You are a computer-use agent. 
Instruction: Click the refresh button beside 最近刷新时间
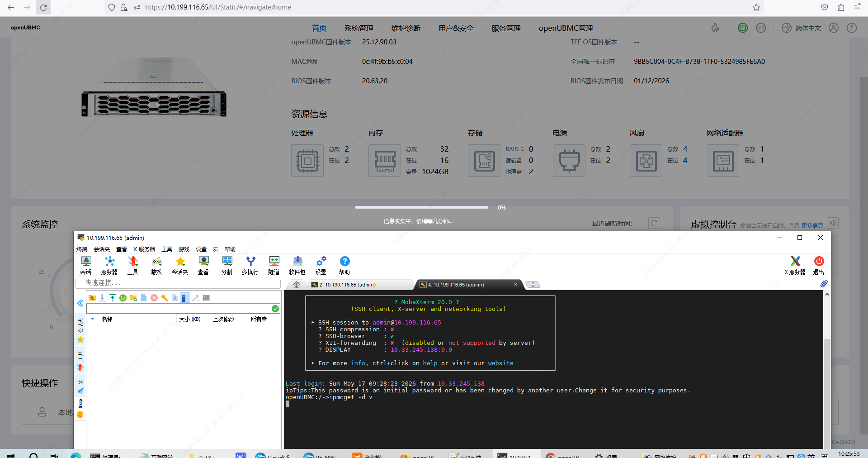654,223
